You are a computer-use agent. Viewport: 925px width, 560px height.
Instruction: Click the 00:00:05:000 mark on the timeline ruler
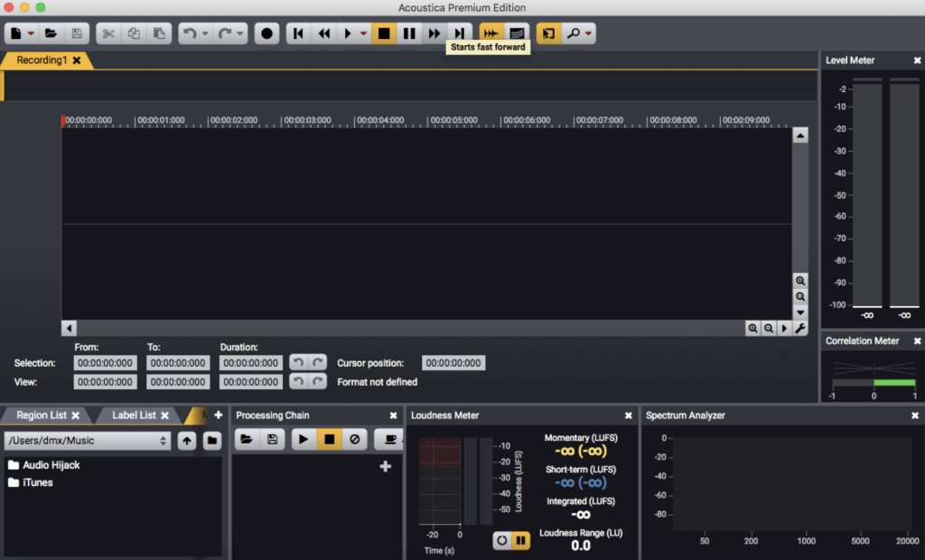453,120
